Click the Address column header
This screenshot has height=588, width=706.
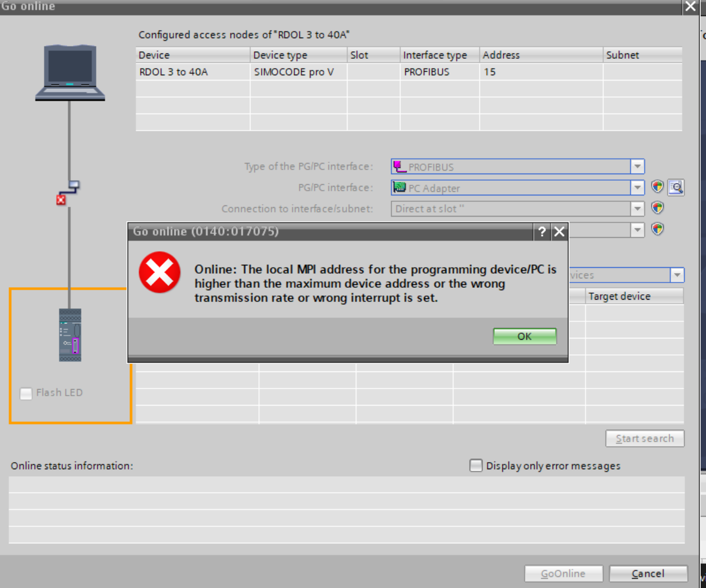point(541,55)
